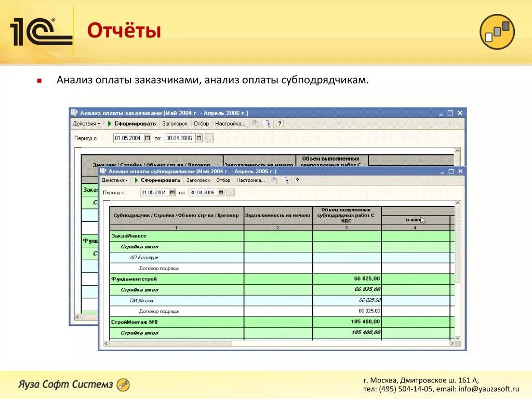The image size is (532, 399).
Task: Click the ЗаказИнвест row
Action: (282, 236)
